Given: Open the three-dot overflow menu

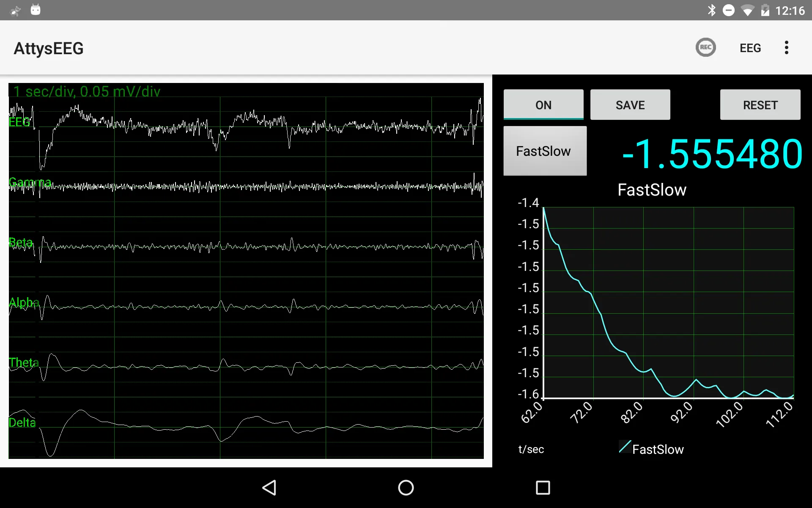Looking at the screenshot, I should [x=786, y=47].
